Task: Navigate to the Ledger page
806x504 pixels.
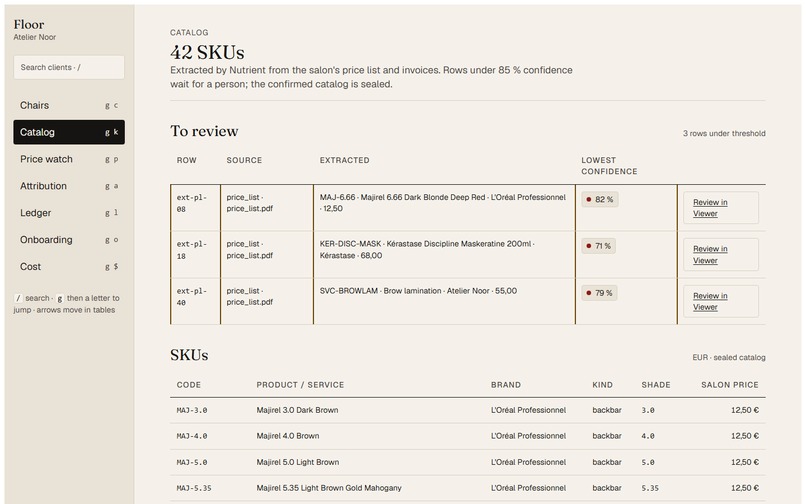Action: (x=69, y=213)
